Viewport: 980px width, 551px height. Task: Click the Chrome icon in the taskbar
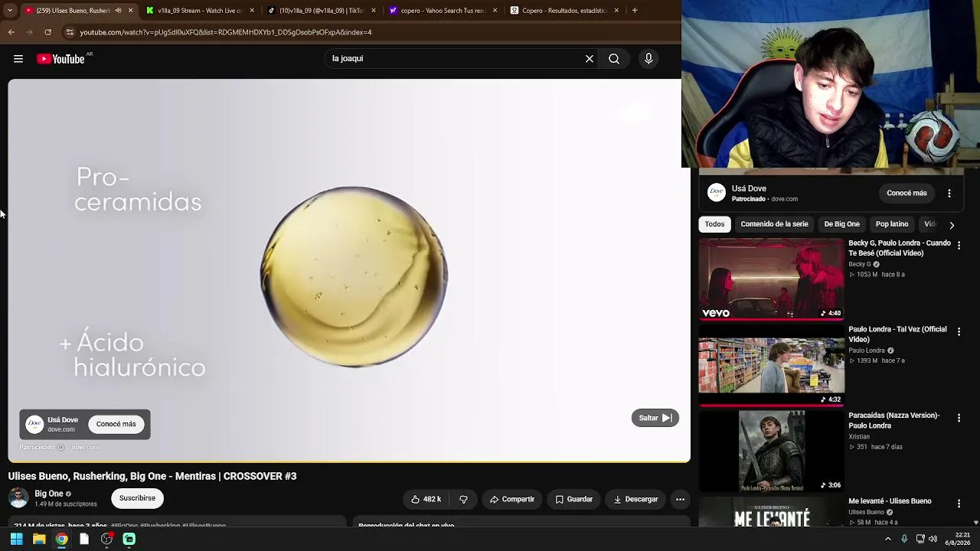pos(61,540)
